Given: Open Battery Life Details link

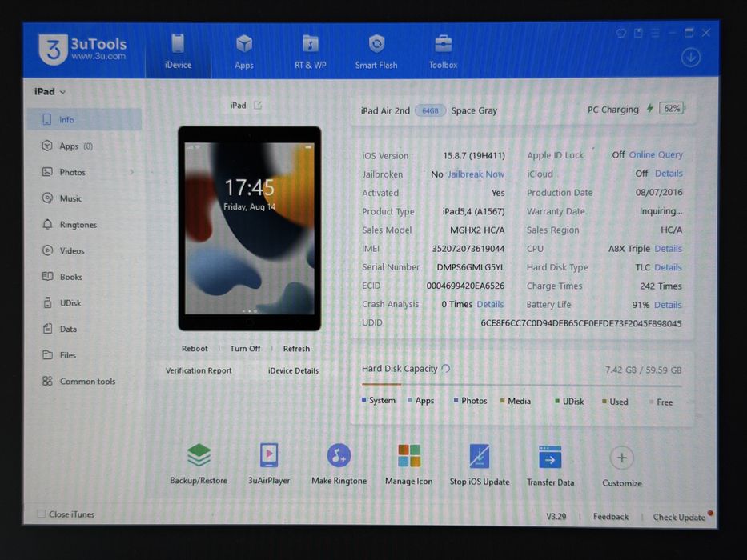Looking at the screenshot, I should tap(668, 305).
